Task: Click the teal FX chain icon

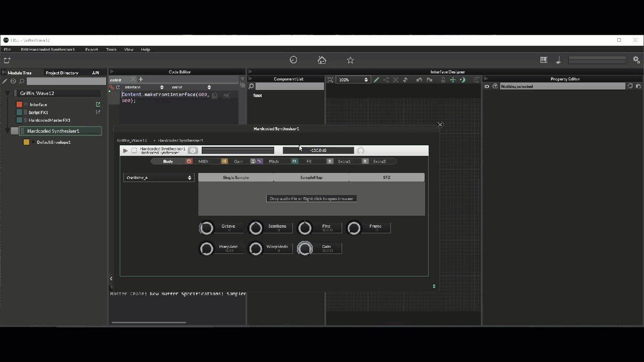Action: pyautogui.click(x=295, y=161)
